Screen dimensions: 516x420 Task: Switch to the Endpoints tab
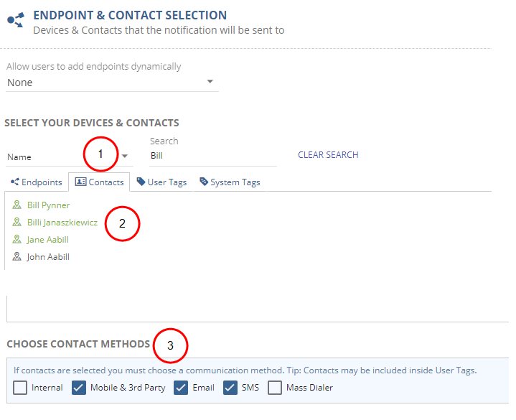pyautogui.click(x=36, y=182)
